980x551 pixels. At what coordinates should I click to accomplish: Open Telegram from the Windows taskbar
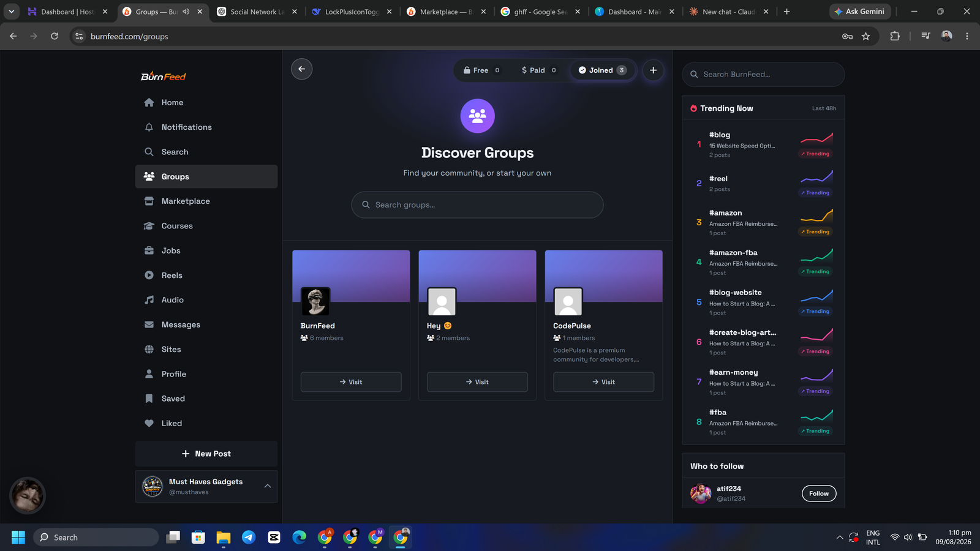(249, 538)
